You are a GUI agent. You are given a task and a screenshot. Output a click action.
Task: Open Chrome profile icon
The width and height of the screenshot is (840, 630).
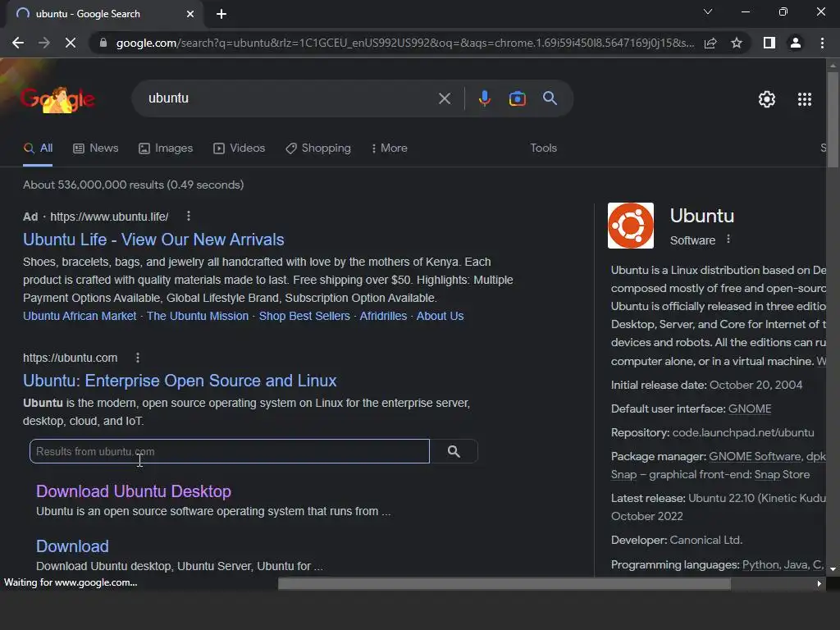796,43
